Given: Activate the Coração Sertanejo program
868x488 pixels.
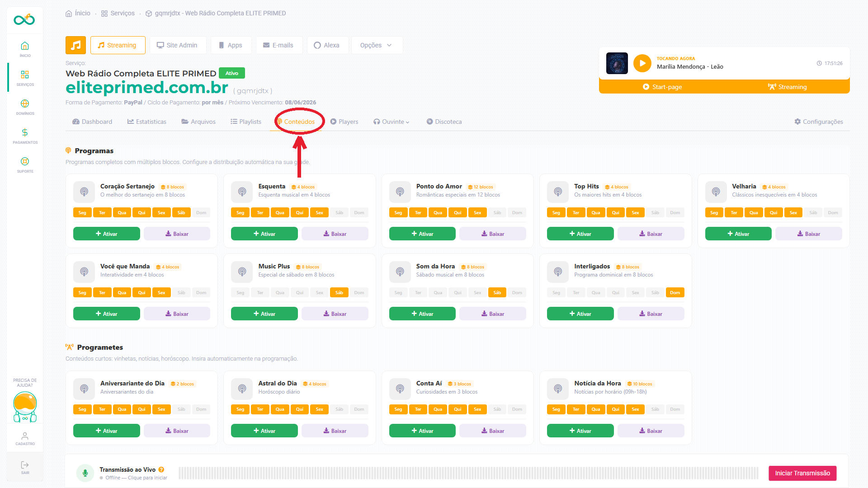Looking at the screenshot, I should (x=107, y=234).
